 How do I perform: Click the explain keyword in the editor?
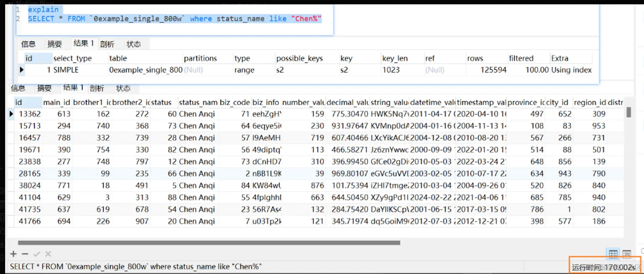point(43,9)
